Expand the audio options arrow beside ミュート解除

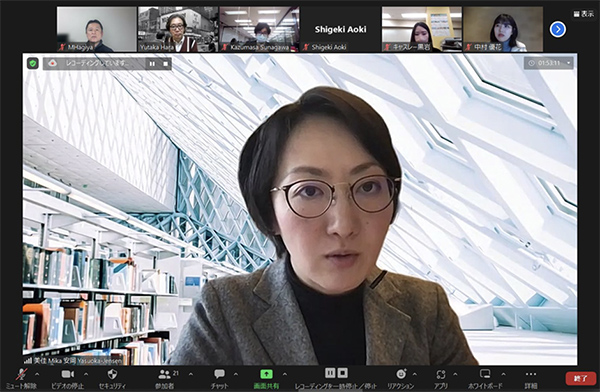click(37, 374)
